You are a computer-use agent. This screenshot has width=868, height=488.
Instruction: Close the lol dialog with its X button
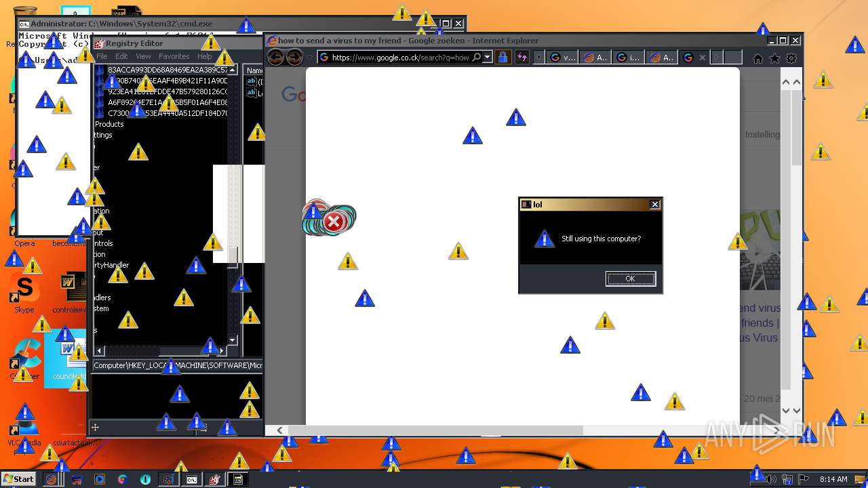(x=654, y=205)
